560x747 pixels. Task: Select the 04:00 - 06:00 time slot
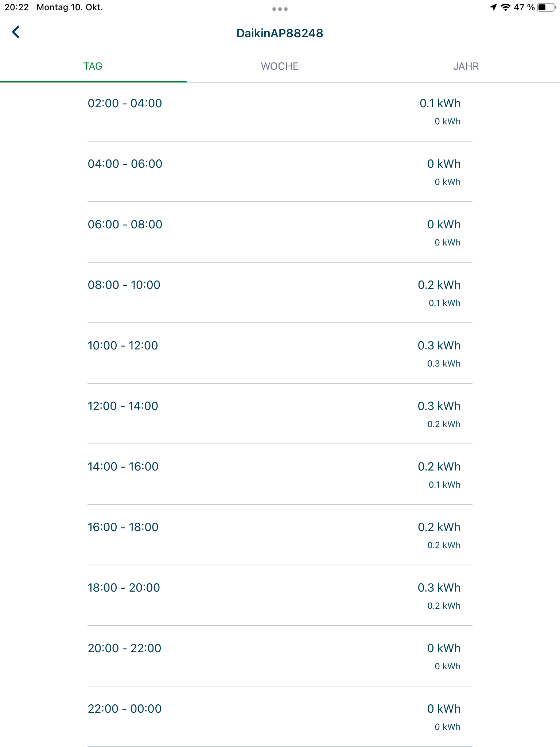point(280,172)
